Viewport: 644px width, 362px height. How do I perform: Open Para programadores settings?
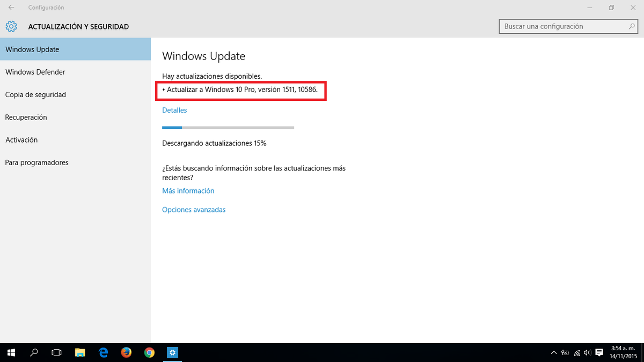pos(37,162)
